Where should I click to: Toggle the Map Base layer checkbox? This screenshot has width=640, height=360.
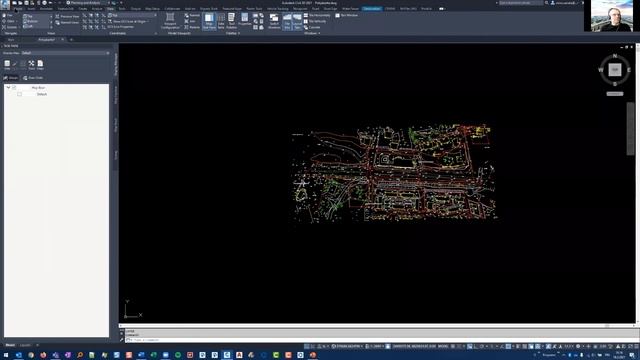[14, 88]
